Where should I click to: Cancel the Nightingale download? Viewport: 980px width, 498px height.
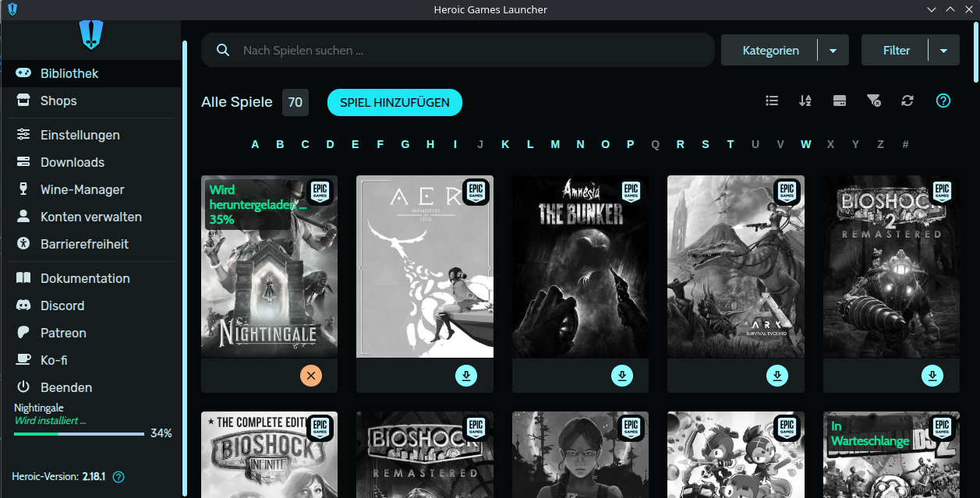tap(310, 376)
